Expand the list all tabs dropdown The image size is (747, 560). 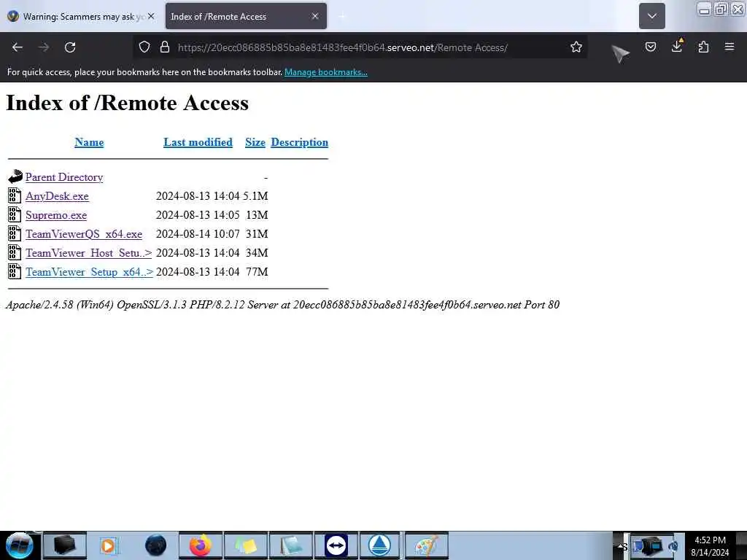pyautogui.click(x=651, y=16)
